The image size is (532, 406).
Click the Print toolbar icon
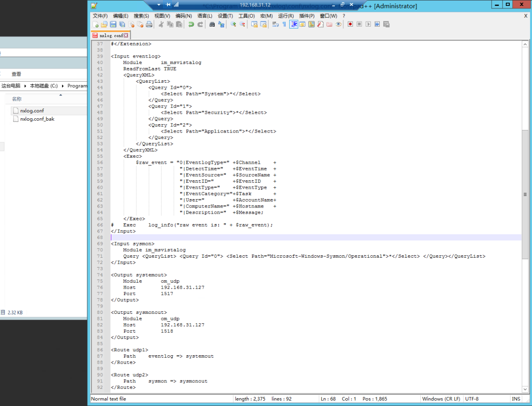click(149, 24)
